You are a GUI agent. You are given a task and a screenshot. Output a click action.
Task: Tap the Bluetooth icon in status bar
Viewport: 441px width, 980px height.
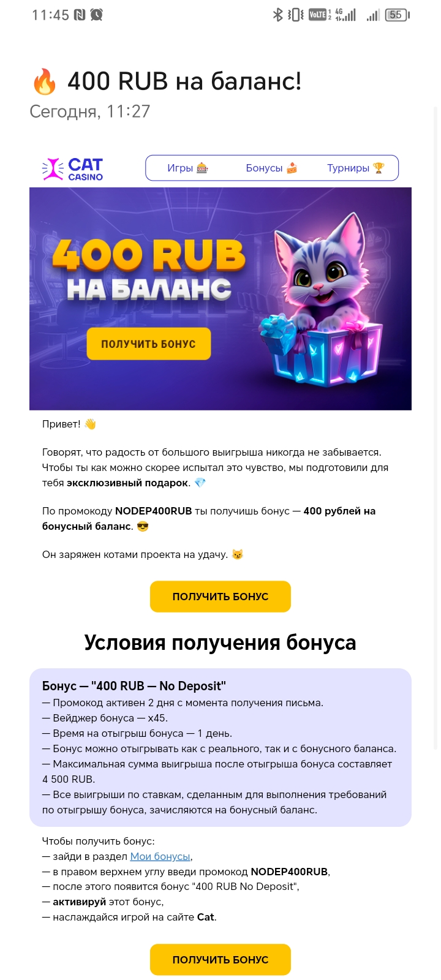tap(277, 15)
